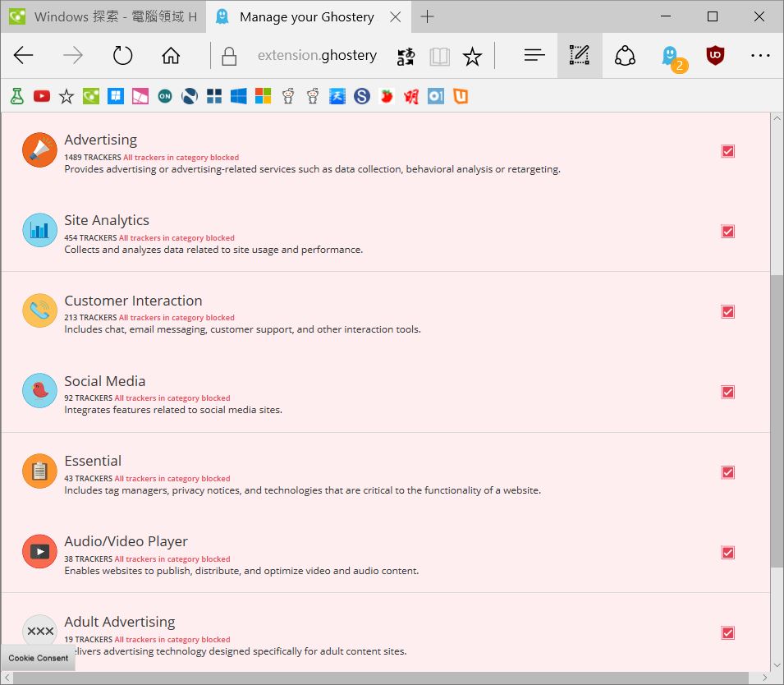Viewport: 784px width, 685px height.
Task: Add current page to favorites via star
Action: click(x=473, y=56)
